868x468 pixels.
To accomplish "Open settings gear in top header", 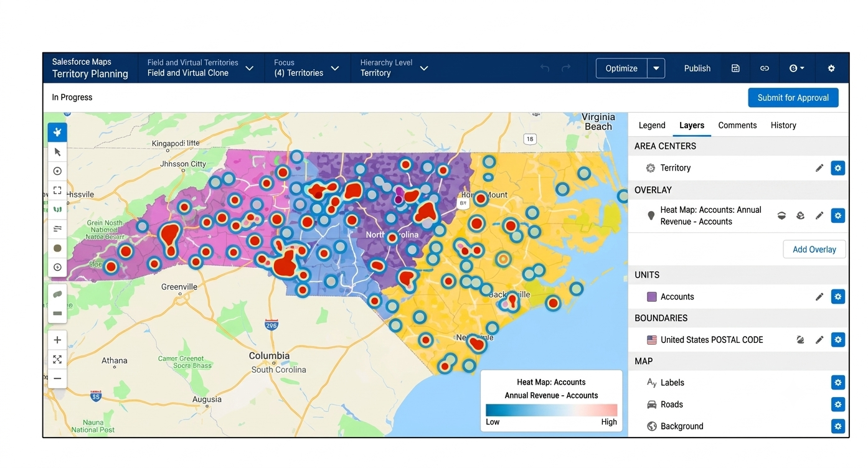I will click(831, 68).
